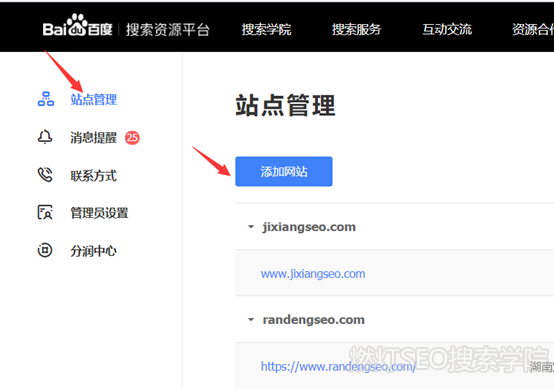Open the https://www.randengseo.com/ link
This screenshot has width=554, height=389.
click(338, 366)
